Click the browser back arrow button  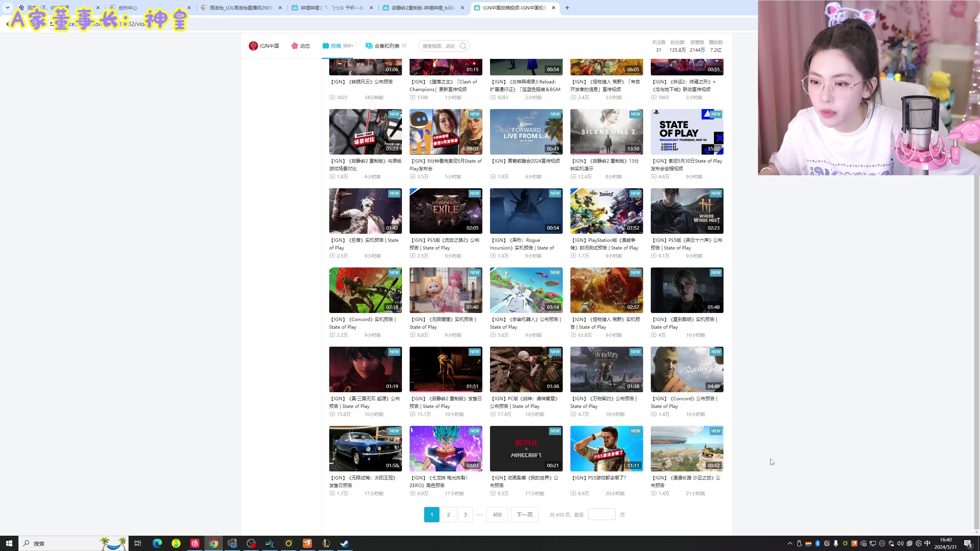click(7, 24)
